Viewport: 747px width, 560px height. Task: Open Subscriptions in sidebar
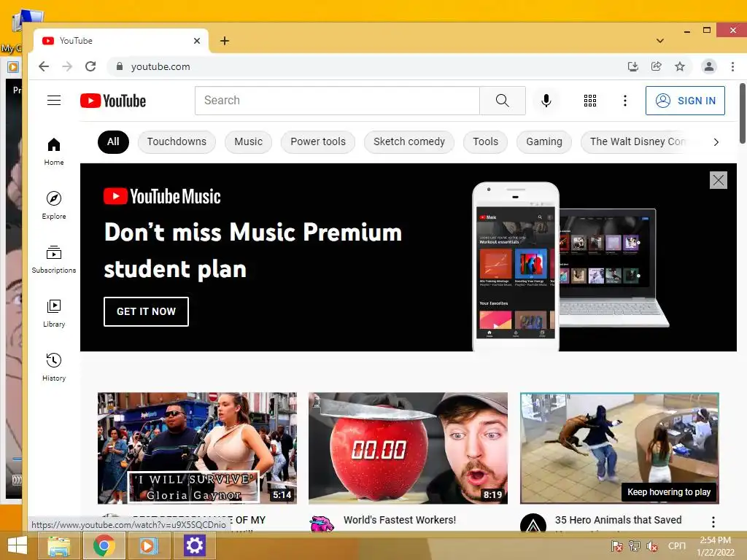pos(54,260)
